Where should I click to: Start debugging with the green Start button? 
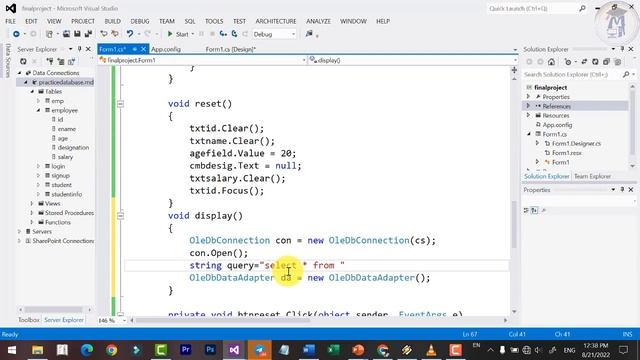pyautogui.click(x=178, y=34)
